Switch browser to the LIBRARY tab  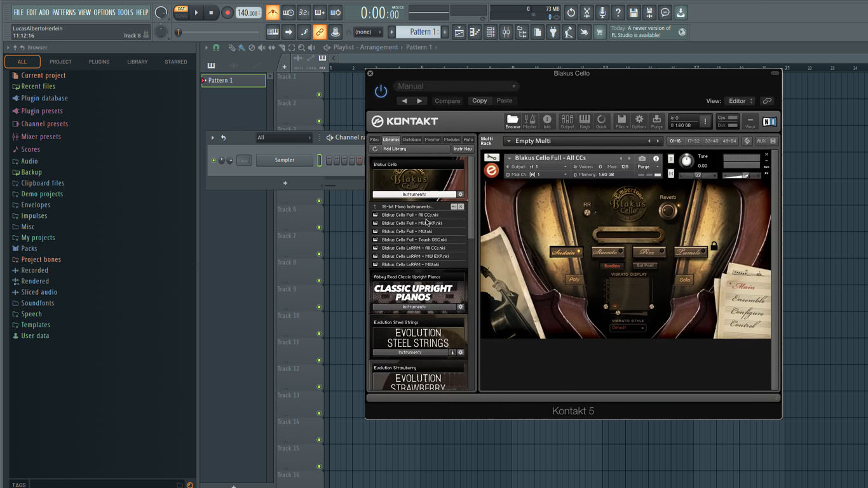point(137,62)
